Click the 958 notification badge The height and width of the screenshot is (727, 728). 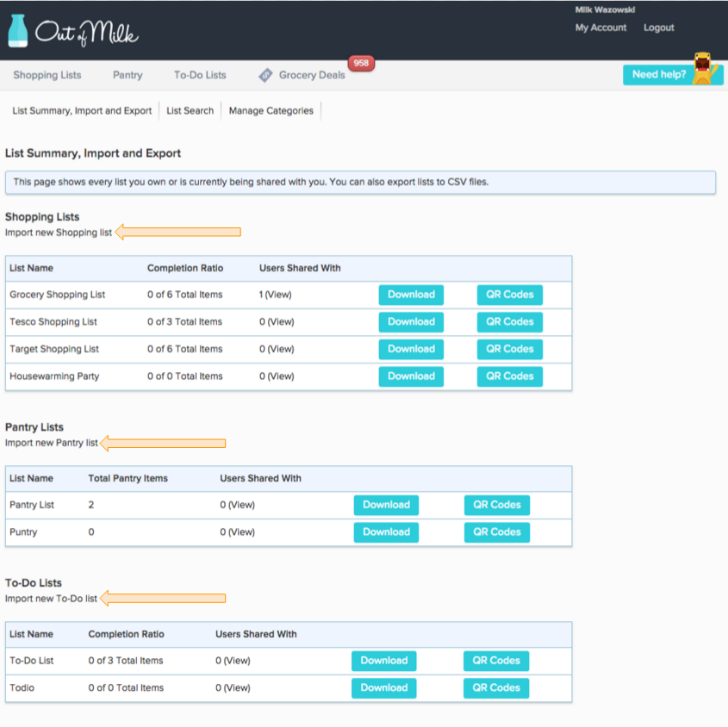pos(361,63)
